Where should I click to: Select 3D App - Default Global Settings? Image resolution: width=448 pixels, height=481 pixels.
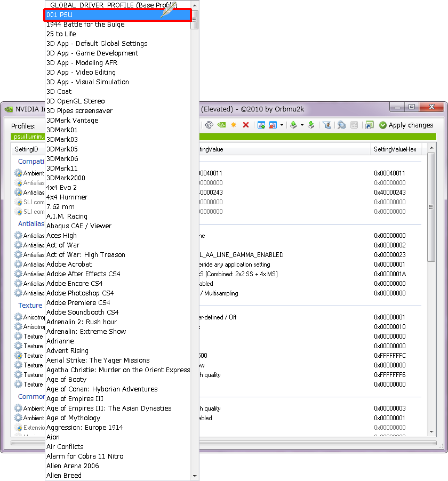coord(118,44)
